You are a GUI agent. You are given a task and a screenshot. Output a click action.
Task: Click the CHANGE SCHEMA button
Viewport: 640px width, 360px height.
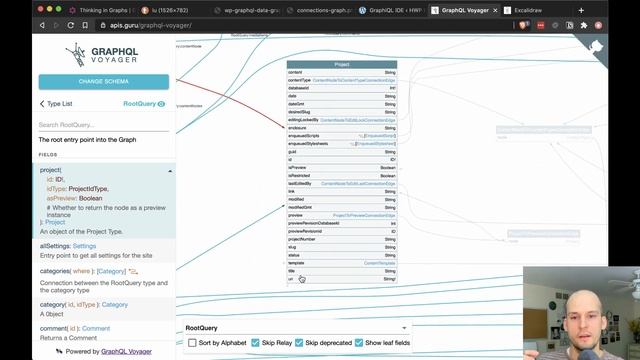[104, 82]
